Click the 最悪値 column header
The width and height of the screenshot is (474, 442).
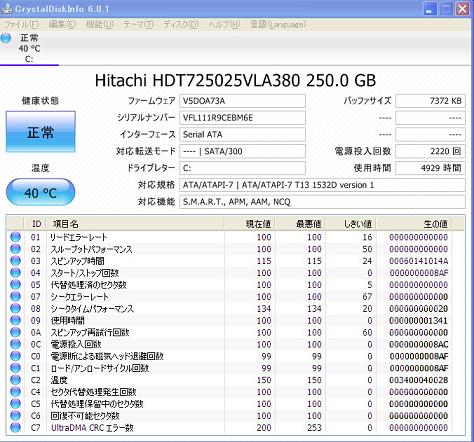[x=301, y=224]
